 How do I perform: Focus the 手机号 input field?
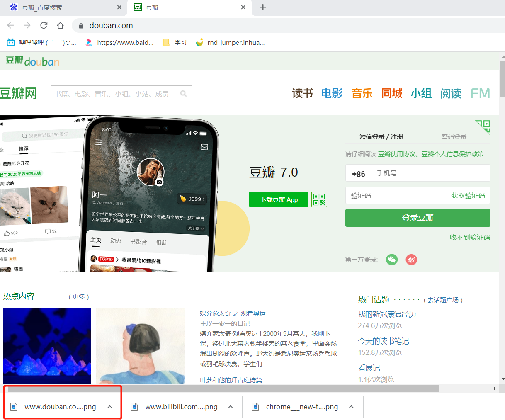click(430, 173)
